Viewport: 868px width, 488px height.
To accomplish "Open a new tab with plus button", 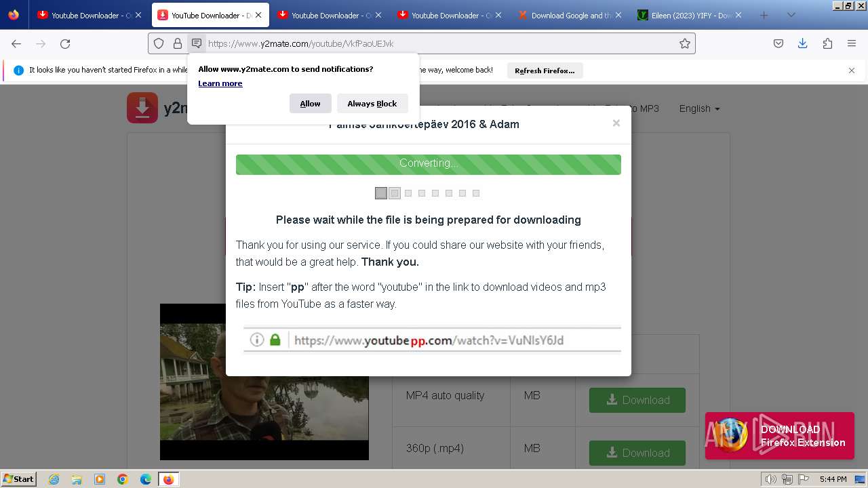I will 764,15.
